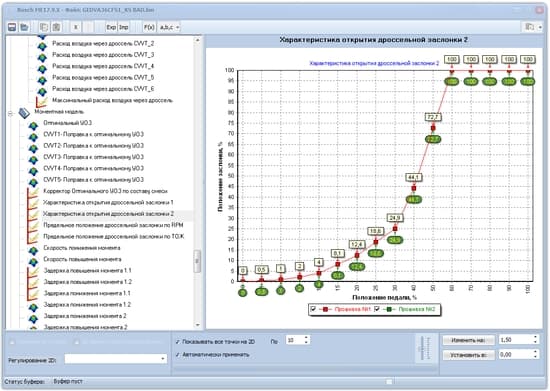Viewport: 550px width, 391px height.
Task: Click the Imp import toolbar button
Action: pos(123,27)
